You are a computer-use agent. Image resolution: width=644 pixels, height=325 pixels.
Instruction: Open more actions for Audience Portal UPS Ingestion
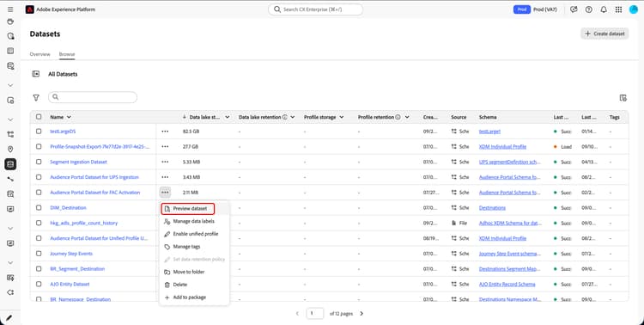pos(165,177)
